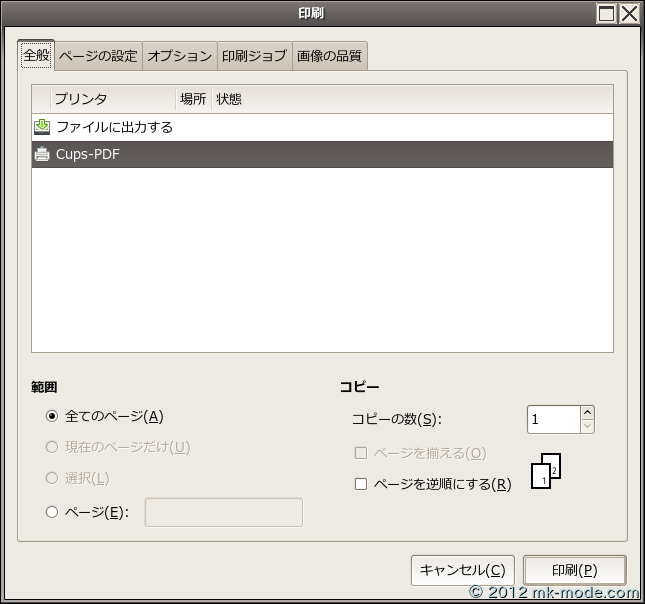
Task: Switch to the ページの設定 tab
Action: pyautogui.click(x=98, y=56)
